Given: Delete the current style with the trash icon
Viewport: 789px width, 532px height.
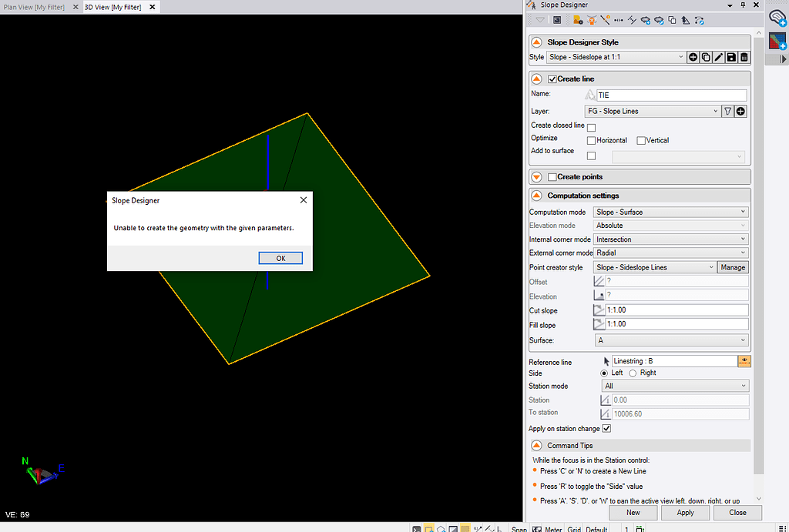Looking at the screenshot, I should pos(744,57).
